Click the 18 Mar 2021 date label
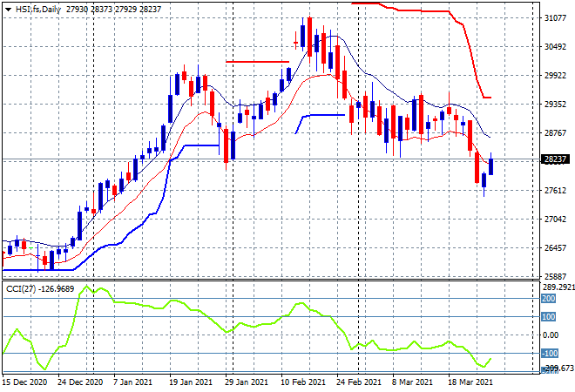This screenshot has width=575, height=392. tap(470, 382)
